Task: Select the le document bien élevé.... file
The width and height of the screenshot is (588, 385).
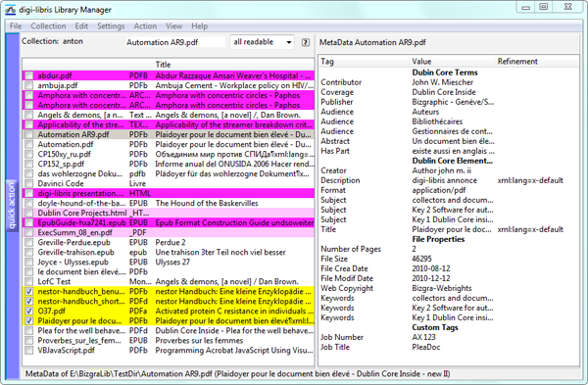Action: tap(81, 271)
